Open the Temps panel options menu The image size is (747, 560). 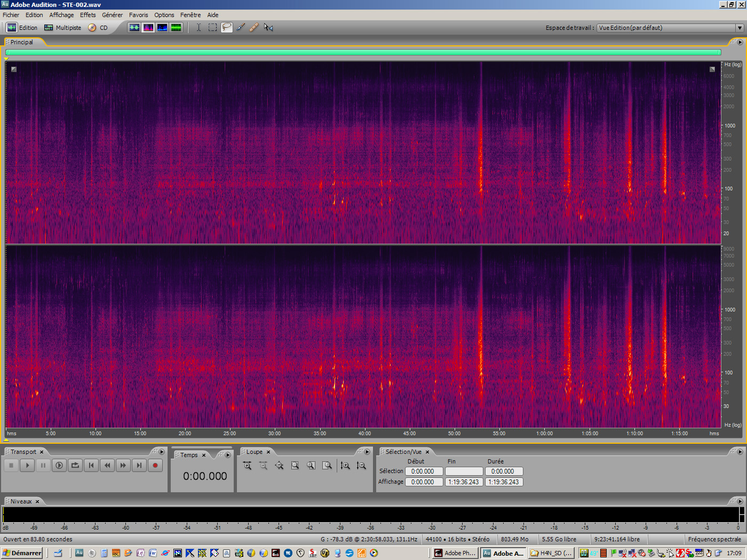click(x=227, y=455)
